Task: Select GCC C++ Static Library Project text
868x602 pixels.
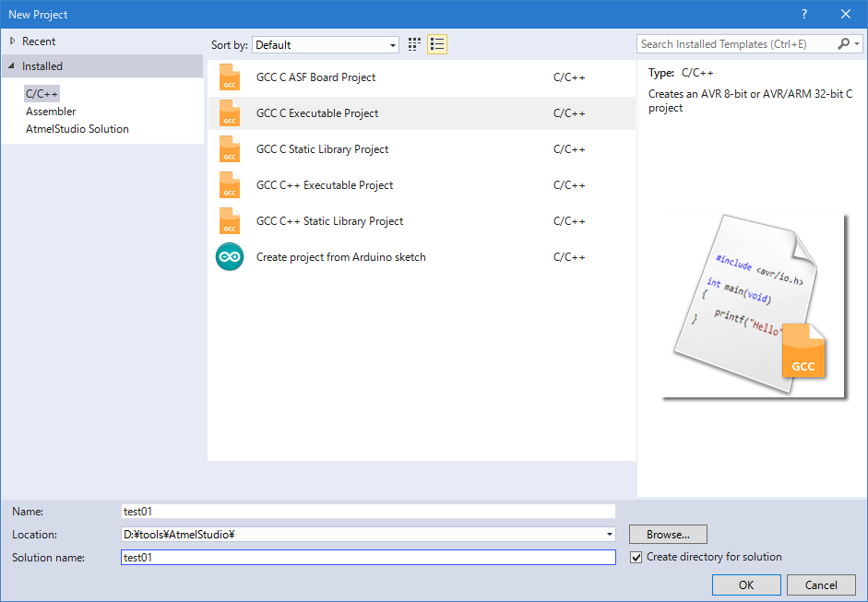Action: coord(329,221)
